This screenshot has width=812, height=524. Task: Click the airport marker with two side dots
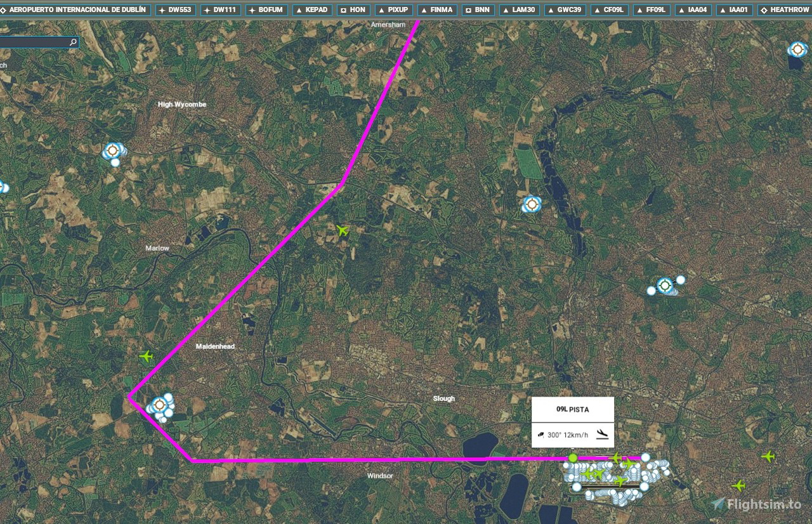tap(665, 285)
